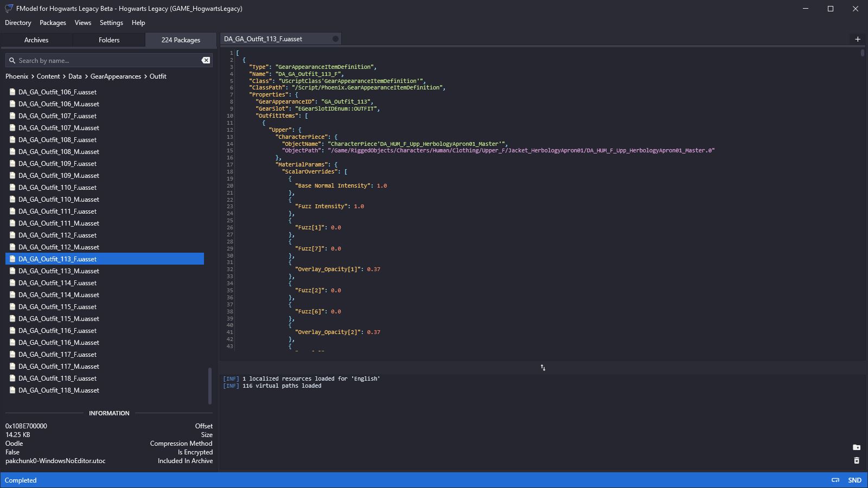This screenshot has width=868, height=488.
Task: Select DA_GA_Outfit_111_F.uasset in list
Action: click(x=105, y=211)
